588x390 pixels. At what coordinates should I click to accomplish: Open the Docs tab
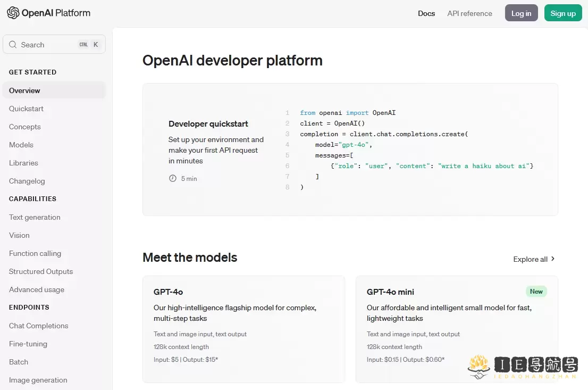click(426, 13)
